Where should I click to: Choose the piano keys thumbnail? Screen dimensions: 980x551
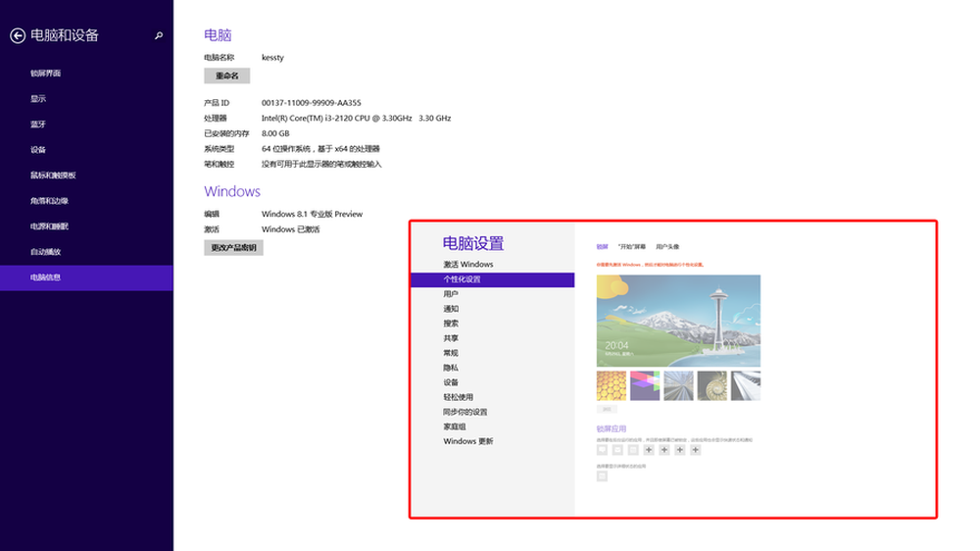[746, 386]
